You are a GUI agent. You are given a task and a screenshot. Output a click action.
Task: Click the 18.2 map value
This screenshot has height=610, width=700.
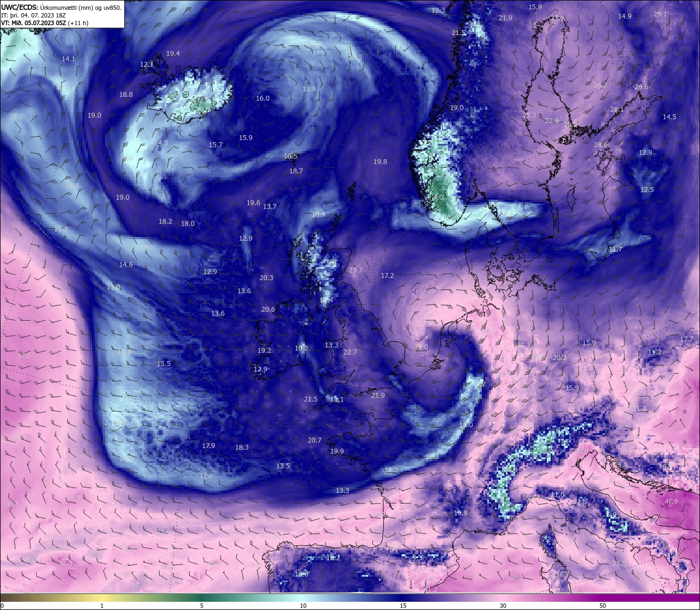[165, 221]
